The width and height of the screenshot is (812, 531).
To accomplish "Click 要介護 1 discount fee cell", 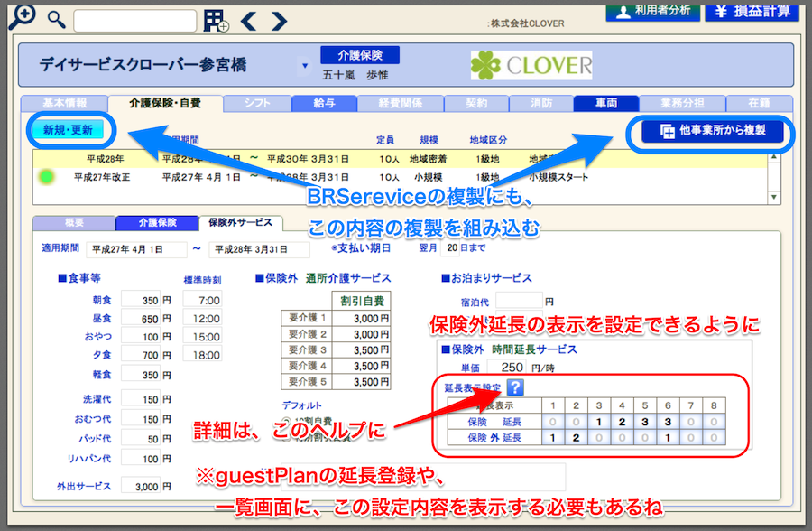I will tap(362, 319).
